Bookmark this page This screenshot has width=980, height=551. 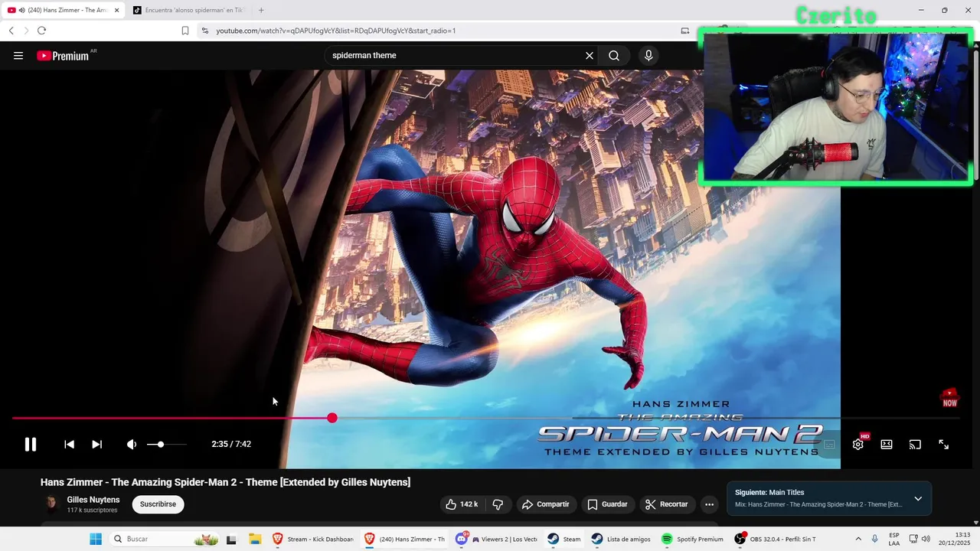coord(185,31)
